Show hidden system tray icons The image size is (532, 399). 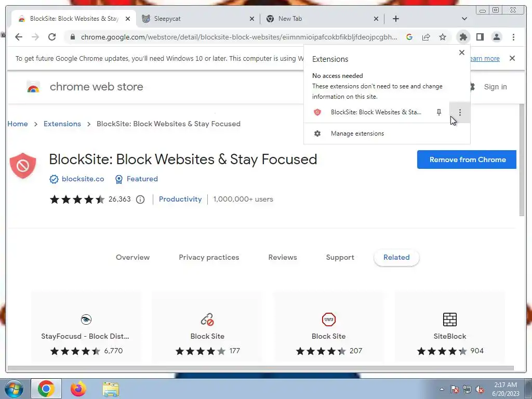tap(442, 389)
